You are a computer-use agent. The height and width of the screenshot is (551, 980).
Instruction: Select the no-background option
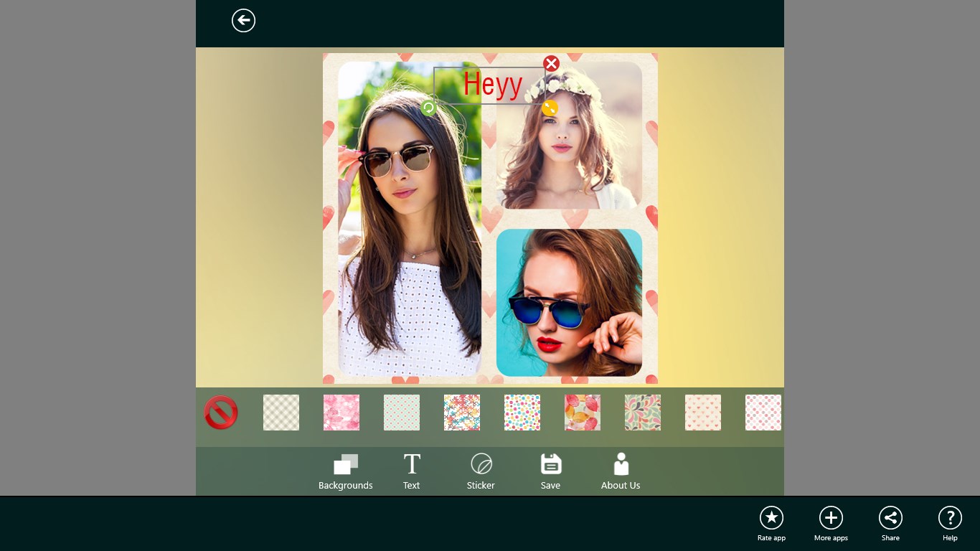[x=220, y=413]
